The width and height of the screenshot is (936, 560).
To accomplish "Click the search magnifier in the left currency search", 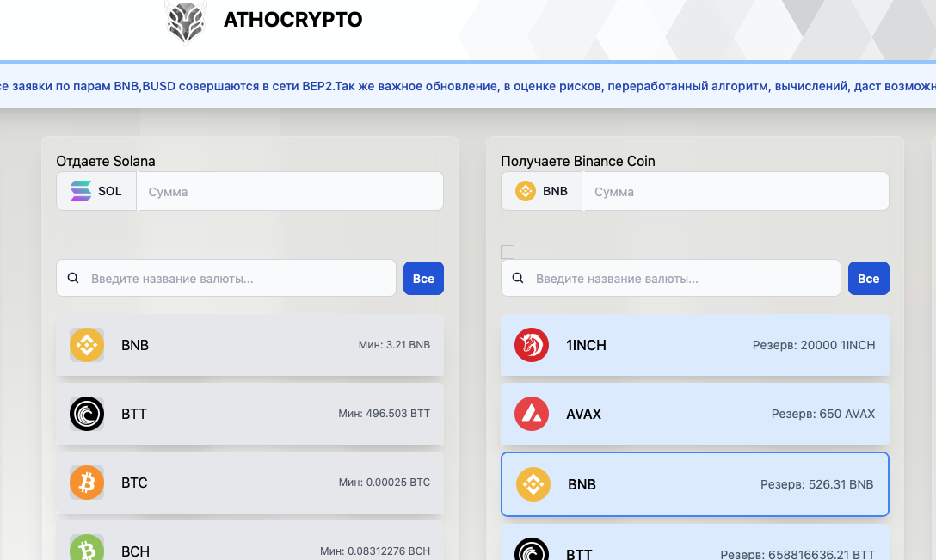I will click(x=73, y=278).
